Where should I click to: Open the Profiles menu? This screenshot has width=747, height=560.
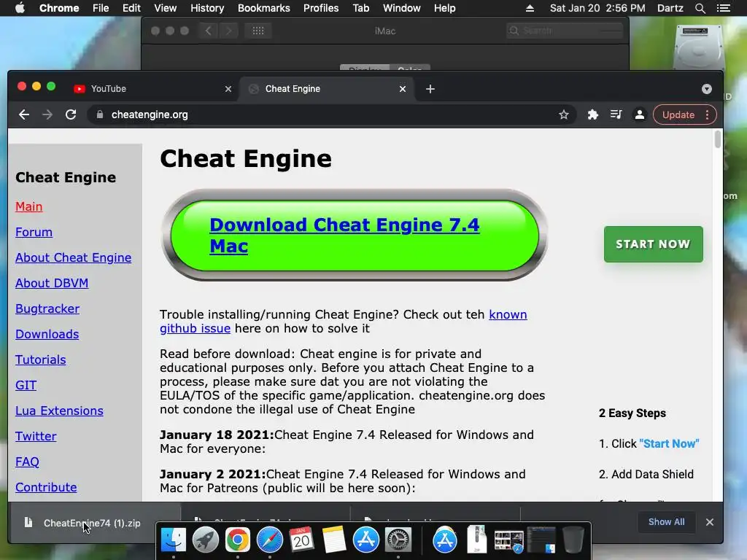point(321,8)
